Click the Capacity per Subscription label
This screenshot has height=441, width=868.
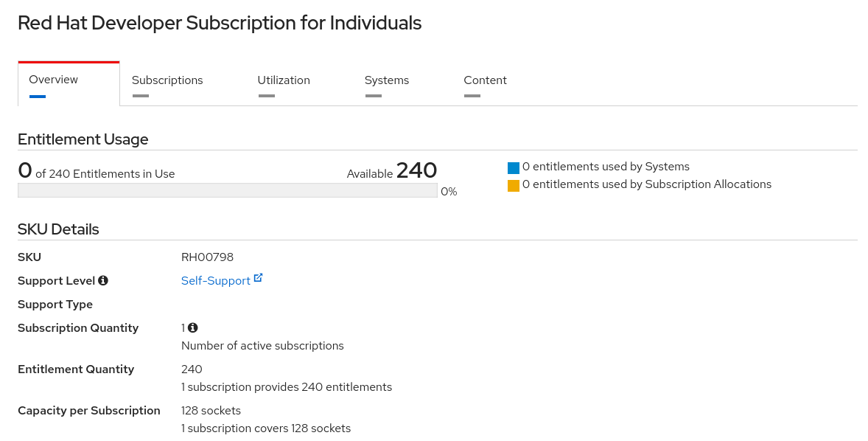pos(89,411)
